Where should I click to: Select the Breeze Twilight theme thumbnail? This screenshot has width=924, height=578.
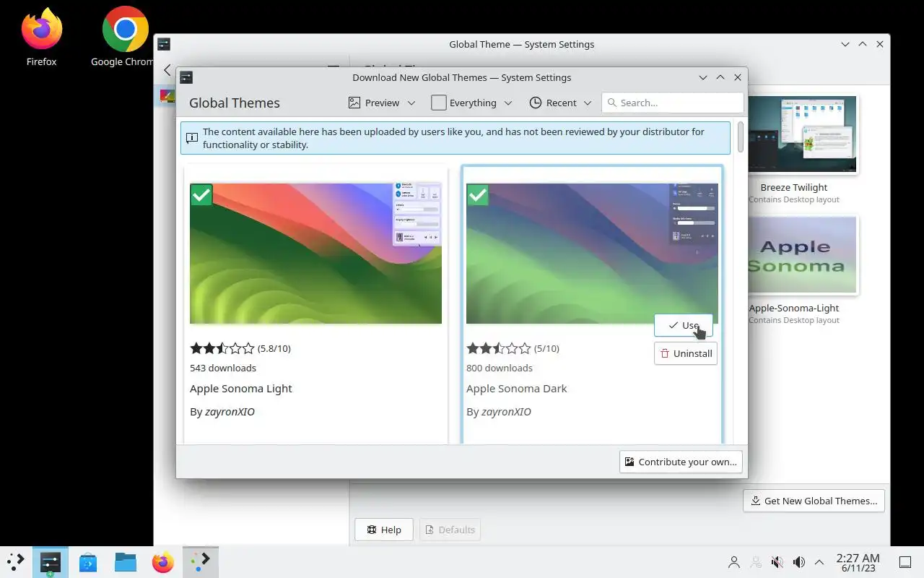801,134
